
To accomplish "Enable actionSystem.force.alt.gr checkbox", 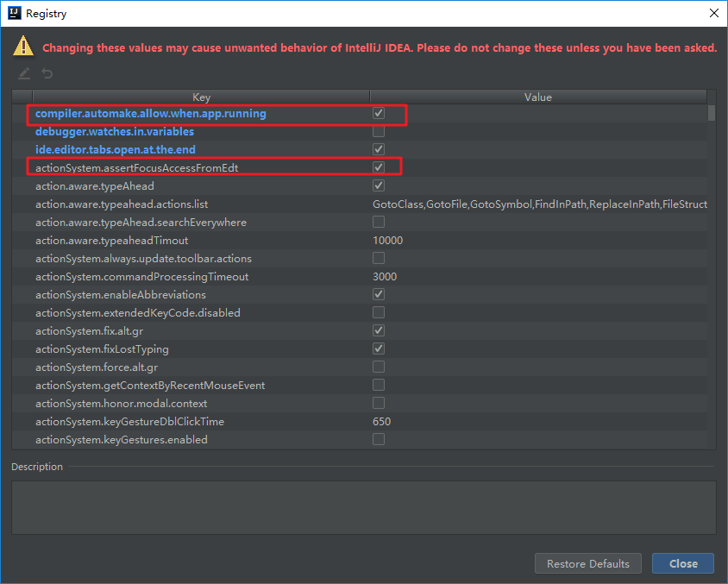I will (379, 367).
